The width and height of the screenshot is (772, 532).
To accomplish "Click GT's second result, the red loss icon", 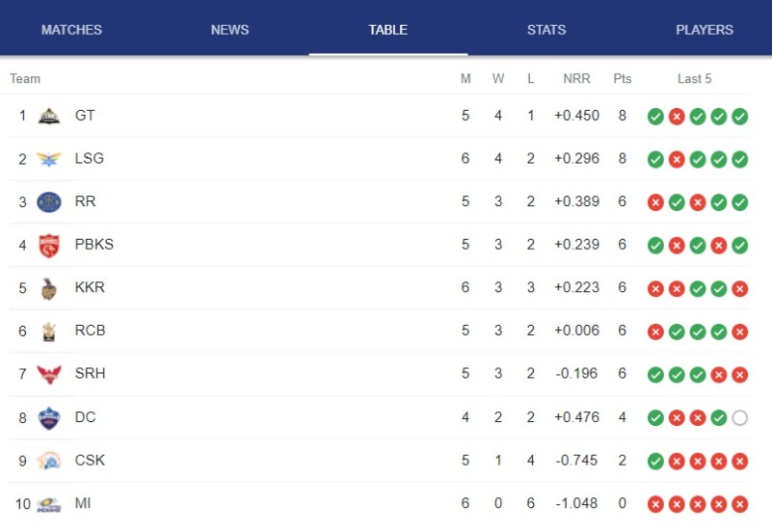I will (x=677, y=117).
